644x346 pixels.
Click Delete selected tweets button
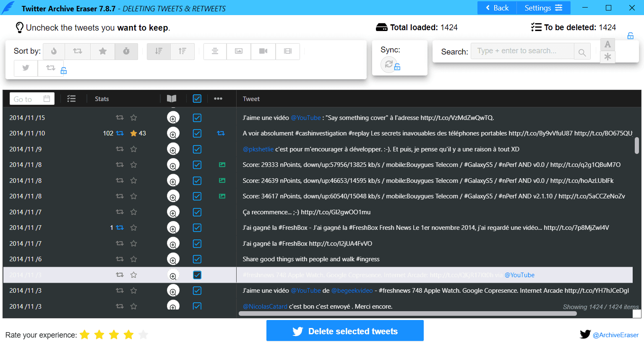click(x=345, y=331)
